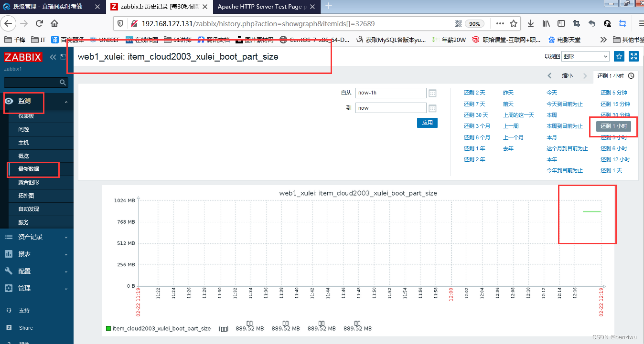
Task: Click the green legend swatch for item_cloud2003_xulei_boot_part_size
Action: tap(108, 328)
